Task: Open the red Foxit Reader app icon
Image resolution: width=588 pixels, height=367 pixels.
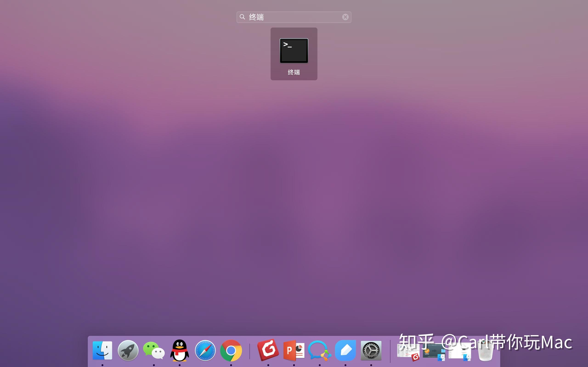Action: pos(268,350)
